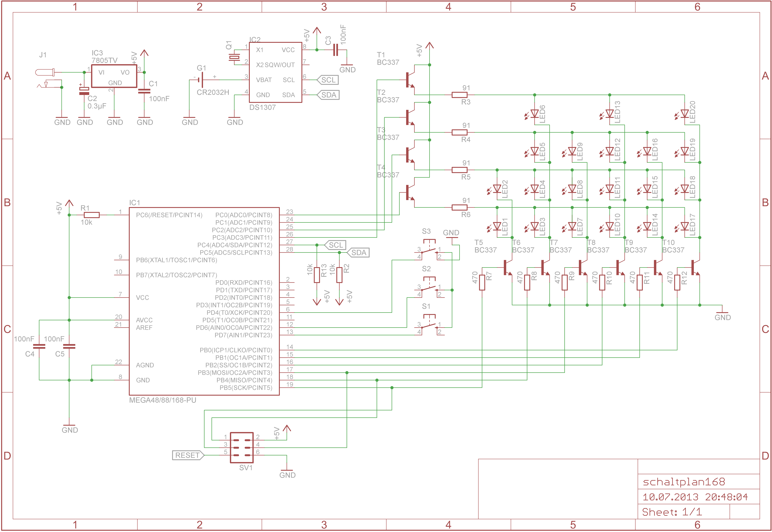Click the PD4(T0/XCK/PCINT20) pin label
This screenshot has width=772, height=532.
click(x=240, y=313)
